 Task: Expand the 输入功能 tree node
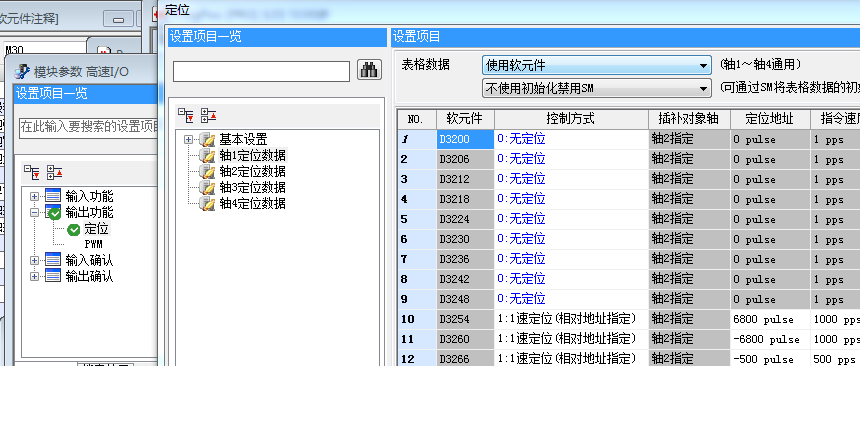point(35,196)
